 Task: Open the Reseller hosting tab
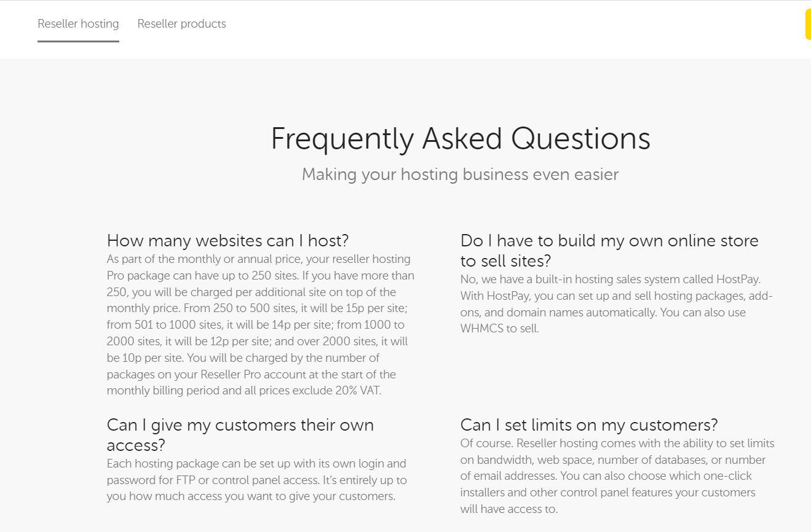click(78, 24)
